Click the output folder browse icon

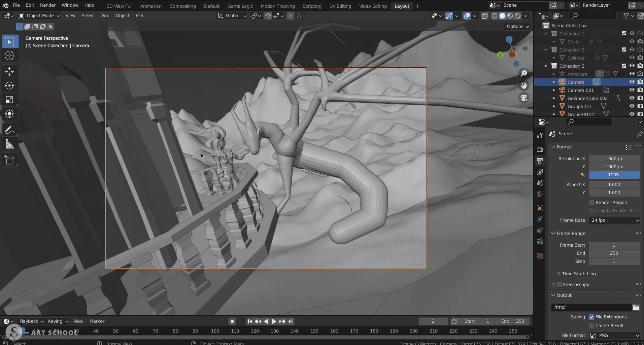click(x=636, y=307)
